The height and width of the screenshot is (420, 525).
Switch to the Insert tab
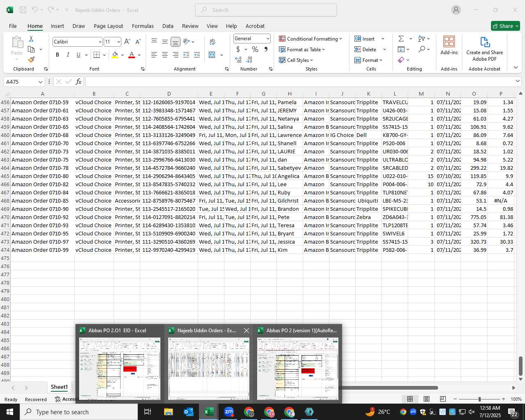coord(57,26)
